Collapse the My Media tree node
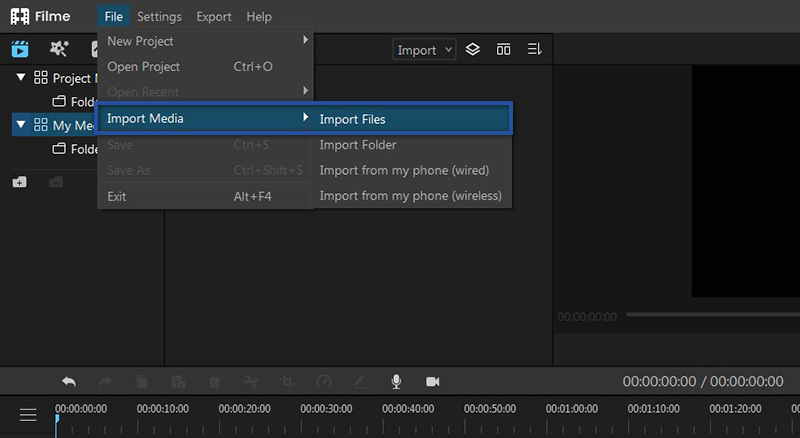The image size is (800, 438). point(21,125)
